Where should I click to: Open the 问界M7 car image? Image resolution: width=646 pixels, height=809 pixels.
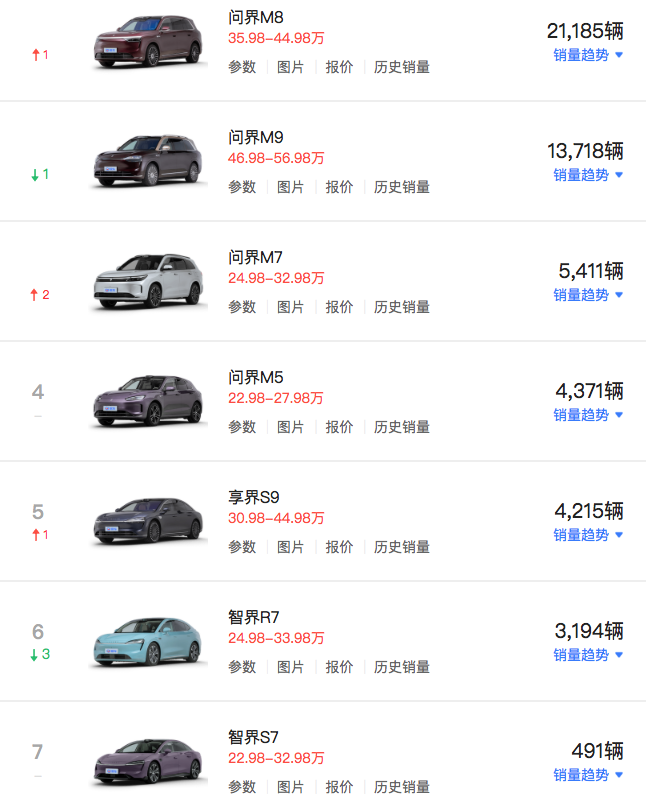tap(148, 283)
